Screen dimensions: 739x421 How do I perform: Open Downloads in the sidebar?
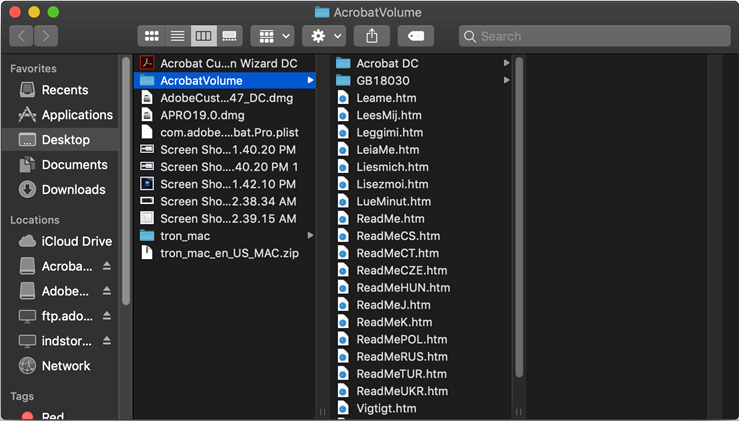coord(60,190)
